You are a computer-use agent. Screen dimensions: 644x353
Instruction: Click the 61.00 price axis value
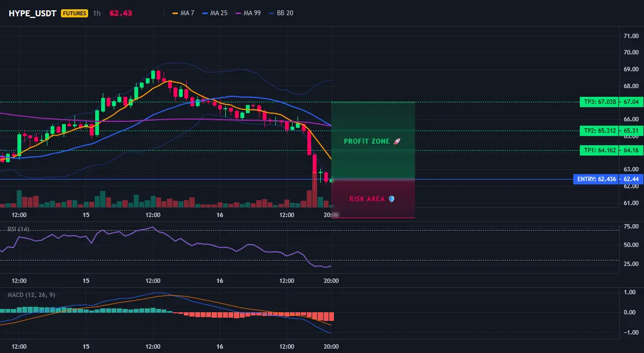click(x=631, y=203)
